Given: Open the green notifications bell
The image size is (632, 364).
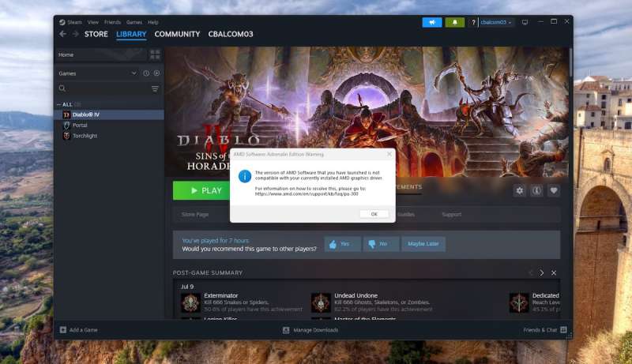Looking at the screenshot, I should coord(455,23).
